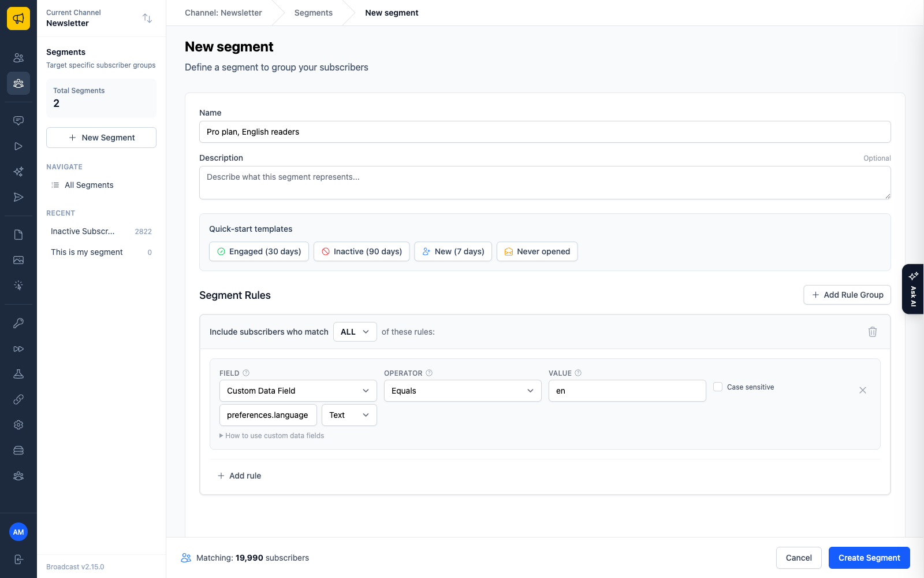Viewport: 924px width, 578px height.
Task: Click the Total Segments count card
Action: 101,98
